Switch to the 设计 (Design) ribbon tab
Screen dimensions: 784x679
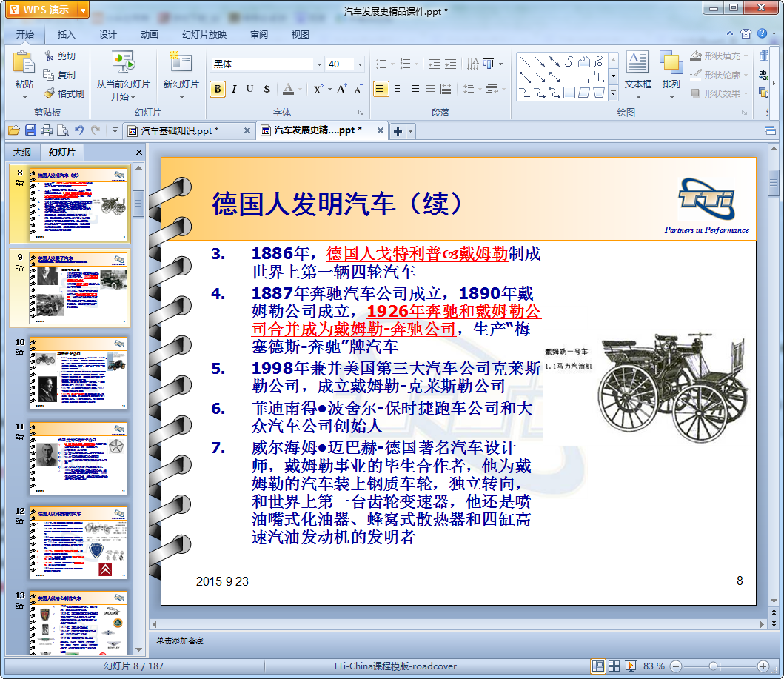(x=107, y=35)
